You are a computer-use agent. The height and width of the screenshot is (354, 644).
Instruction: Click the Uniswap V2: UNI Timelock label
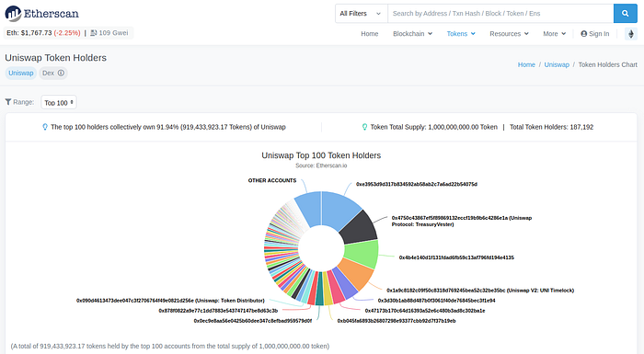[480, 291]
